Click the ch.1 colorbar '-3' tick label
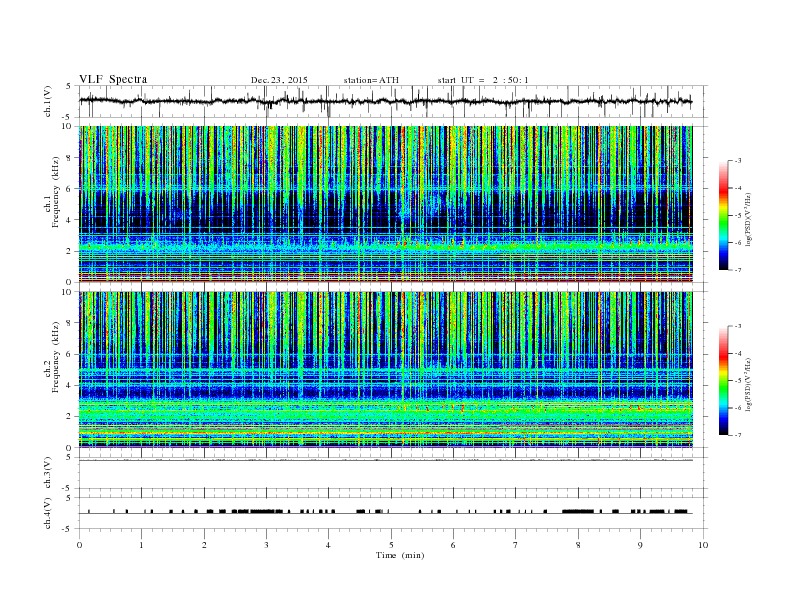 click(x=737, y=161)
